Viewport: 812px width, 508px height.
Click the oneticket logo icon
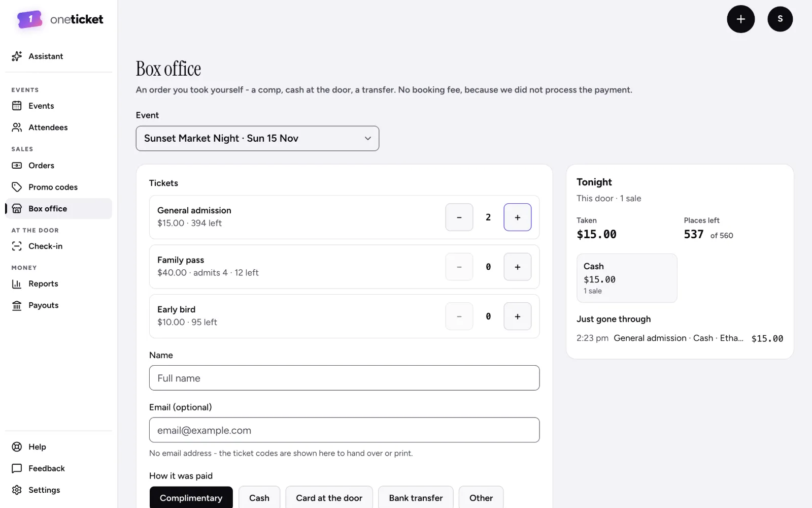point(30,19)
